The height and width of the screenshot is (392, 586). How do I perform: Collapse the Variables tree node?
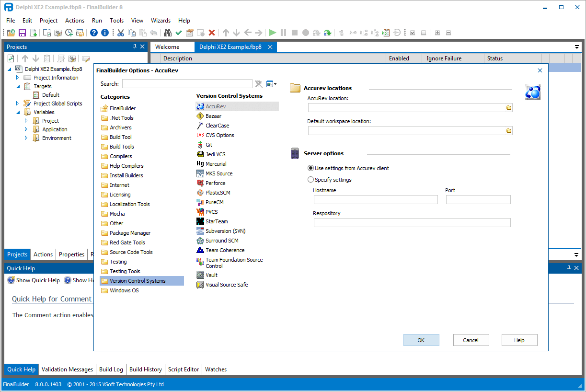18,112
